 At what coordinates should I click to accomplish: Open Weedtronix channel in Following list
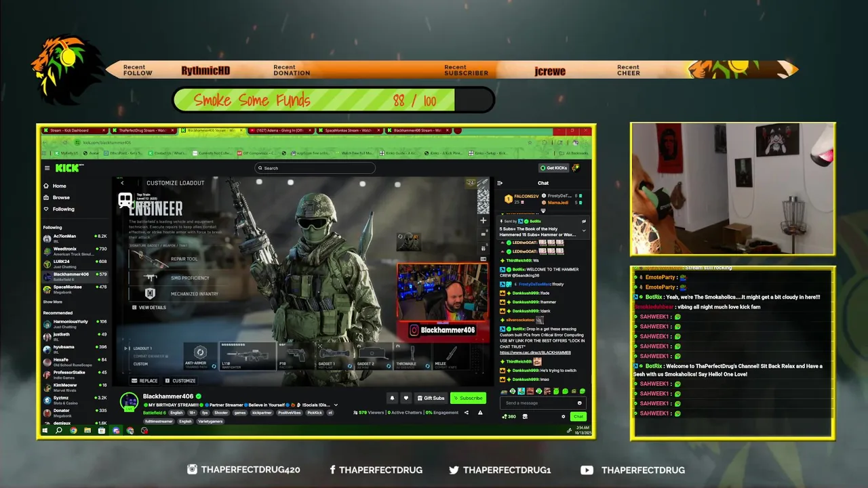tap(75, 250)
